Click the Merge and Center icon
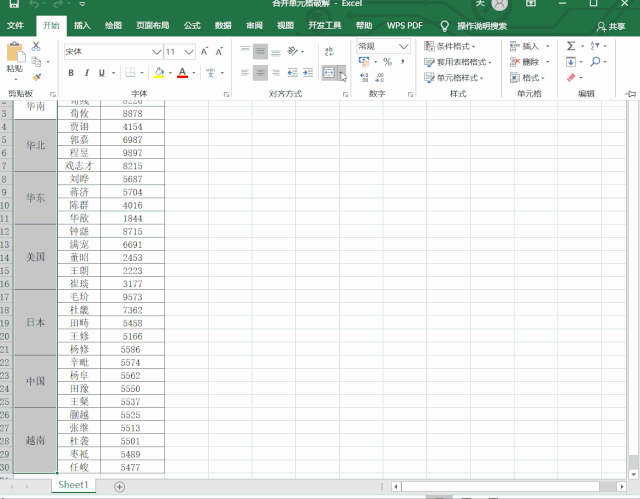Screen dimensions: 640x499 coord(329,73)
